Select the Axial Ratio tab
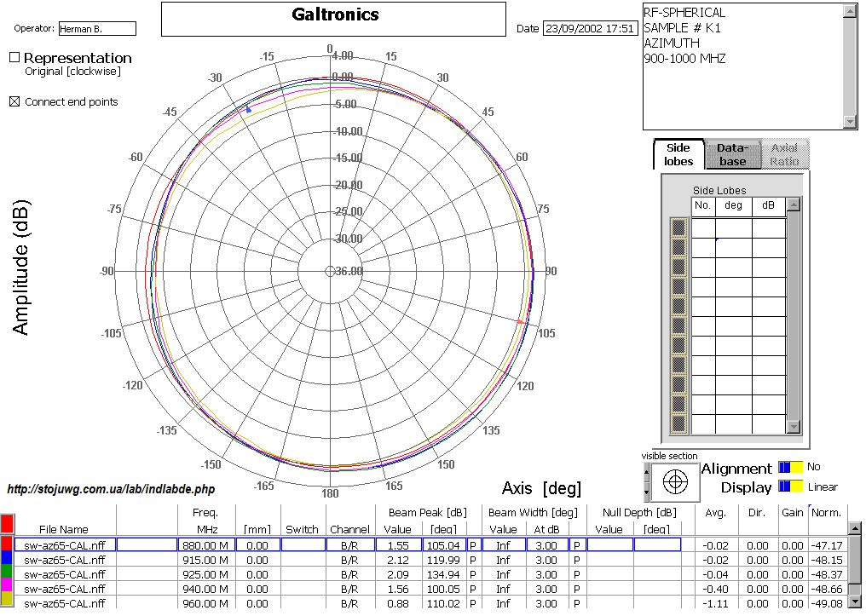Viewport: 866px width, 616px height. tap(785, 154)
